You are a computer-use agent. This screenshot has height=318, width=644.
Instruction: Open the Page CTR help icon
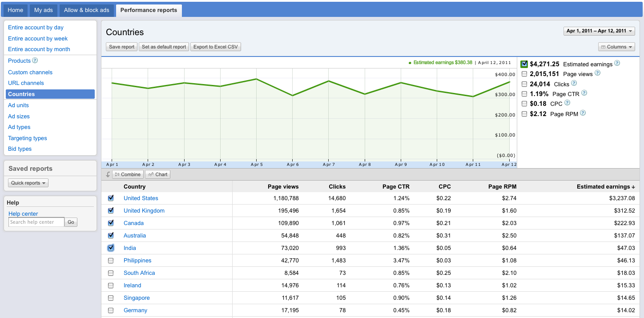tap(584, 93)
